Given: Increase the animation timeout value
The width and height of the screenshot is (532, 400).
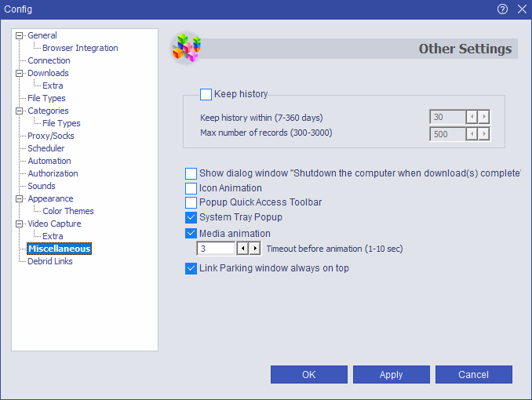Looking at the screenshot, I should (255, 249).
